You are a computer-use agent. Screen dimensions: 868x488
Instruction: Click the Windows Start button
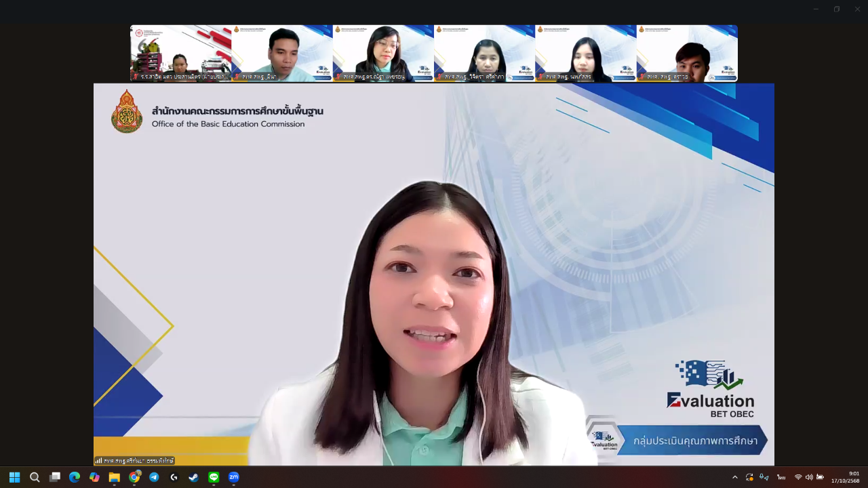coord(14,477)
